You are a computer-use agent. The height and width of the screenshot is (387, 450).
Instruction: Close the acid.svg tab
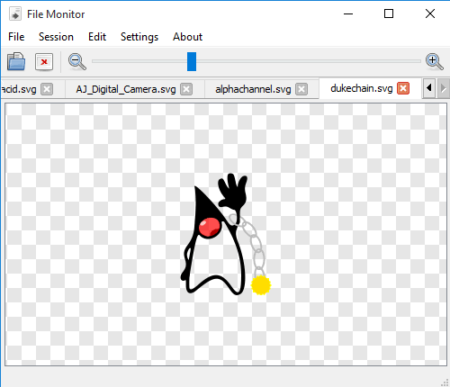(47, 89)
